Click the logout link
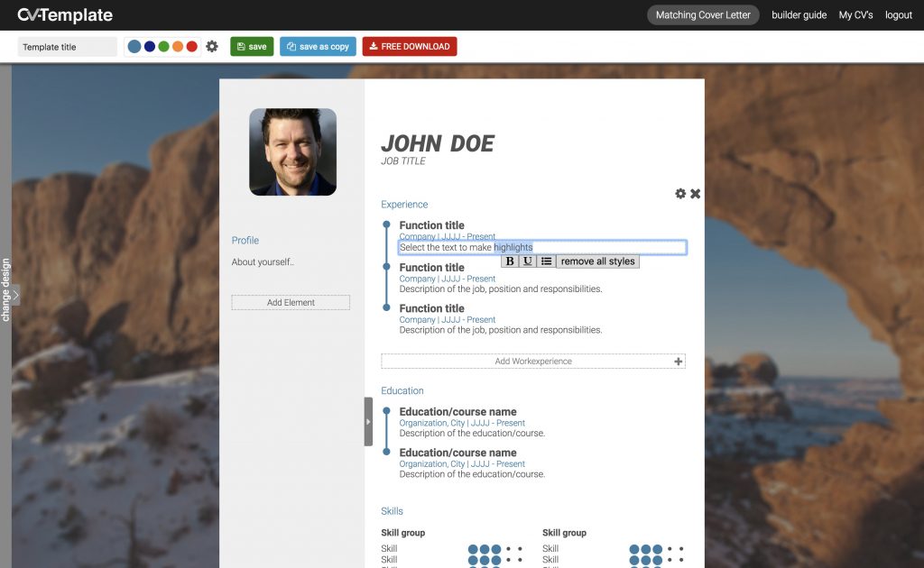Viewport: 924px width, 568px height. click(x=898, y=14)
